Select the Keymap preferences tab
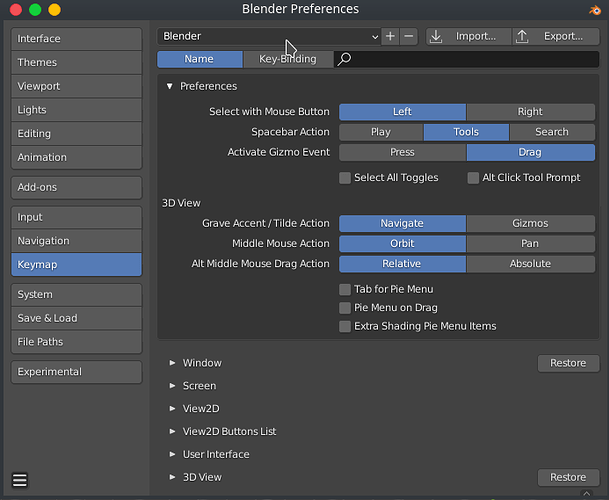Screen dimensions: 609x500 click(x=77, y=265)
